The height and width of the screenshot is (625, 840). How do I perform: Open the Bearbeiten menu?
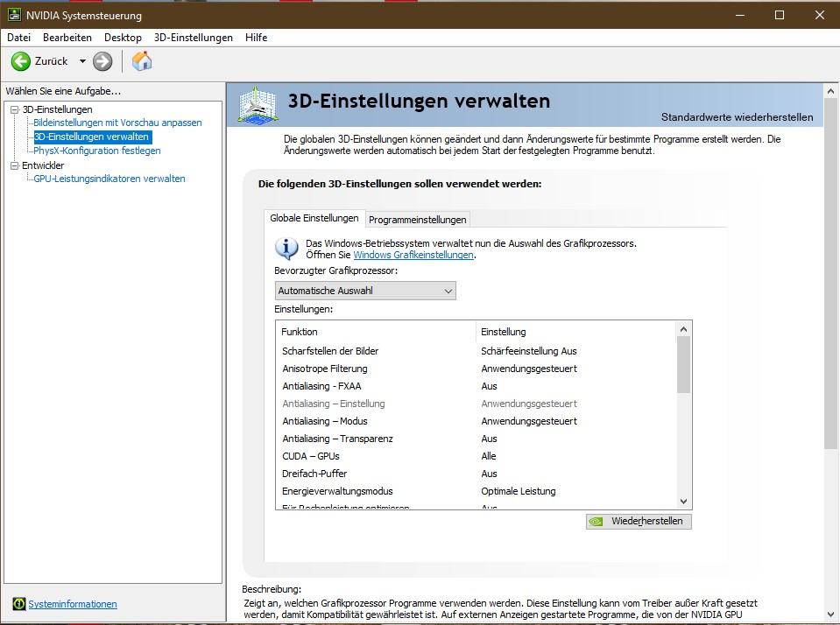tap(67, 38)
